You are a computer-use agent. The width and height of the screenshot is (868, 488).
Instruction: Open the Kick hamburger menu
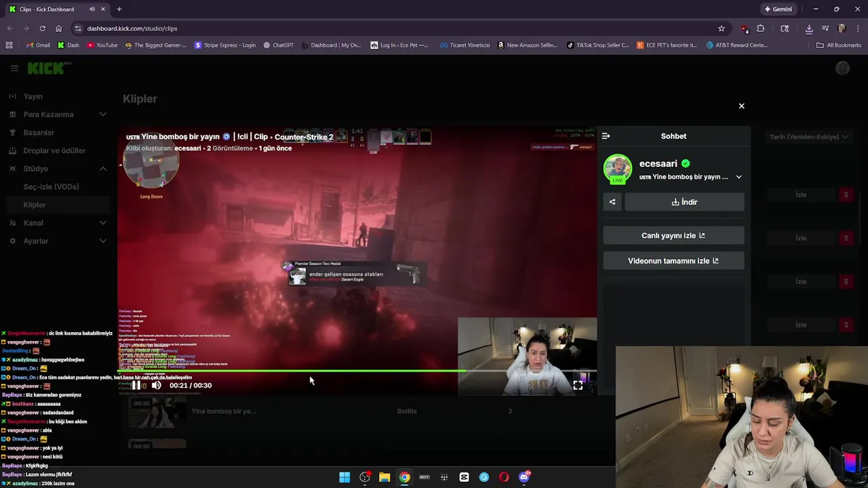(x=14, y=68)
